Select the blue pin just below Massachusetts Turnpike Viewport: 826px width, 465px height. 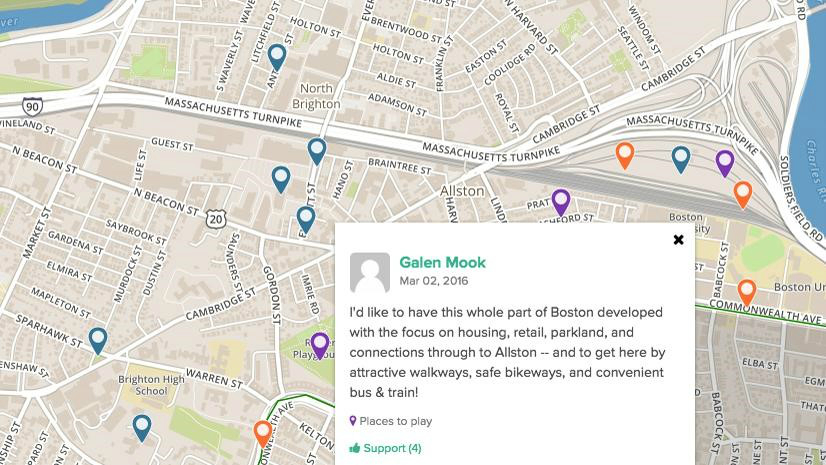(x=317, y=151)
